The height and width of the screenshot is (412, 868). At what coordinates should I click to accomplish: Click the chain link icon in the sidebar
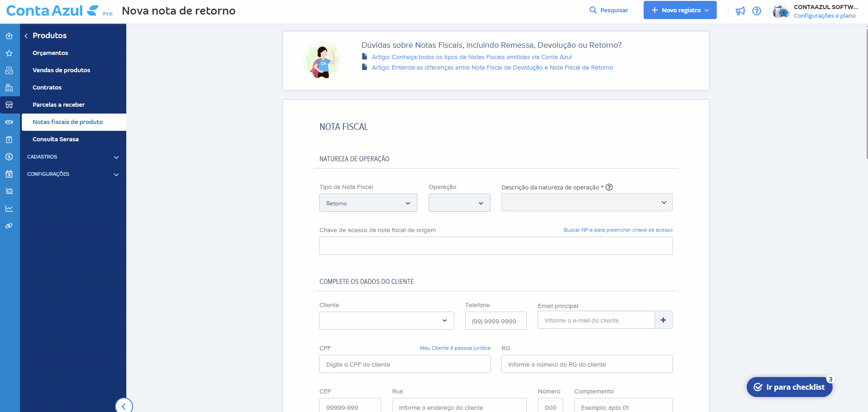9,226
